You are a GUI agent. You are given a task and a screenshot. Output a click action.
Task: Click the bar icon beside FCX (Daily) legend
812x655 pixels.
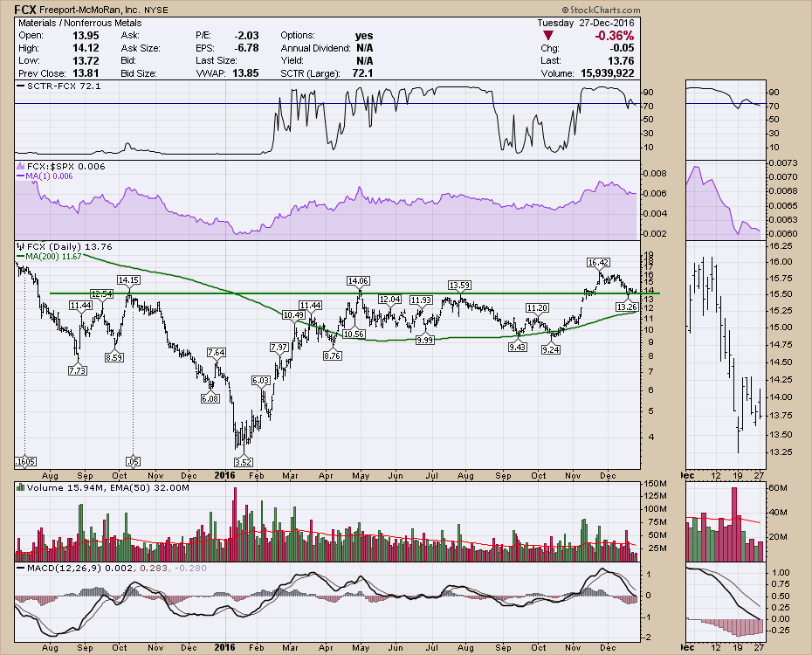click(x=21, y=246)
